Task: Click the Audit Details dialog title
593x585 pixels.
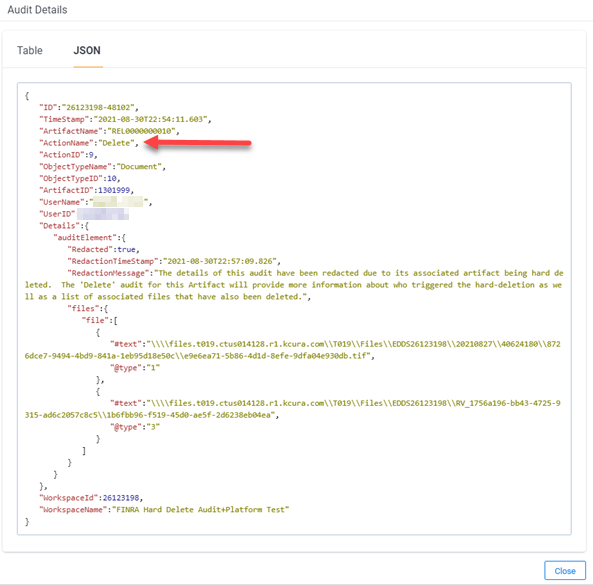Action: pos(37,10)
